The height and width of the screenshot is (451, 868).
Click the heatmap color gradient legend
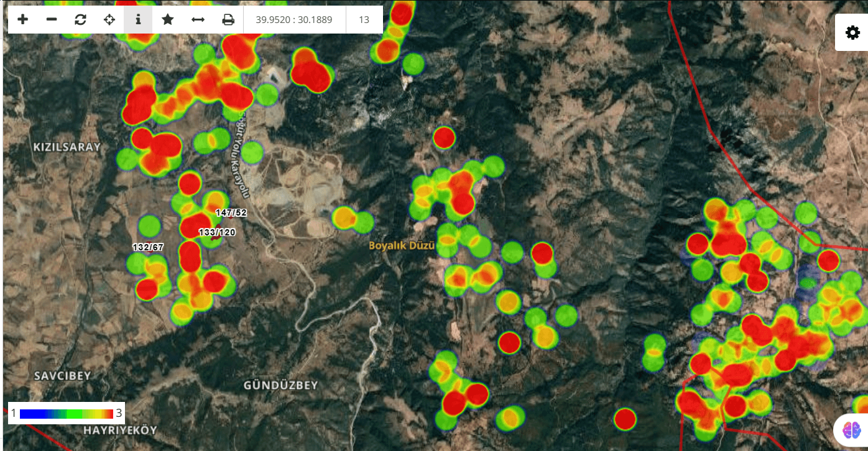67,413
